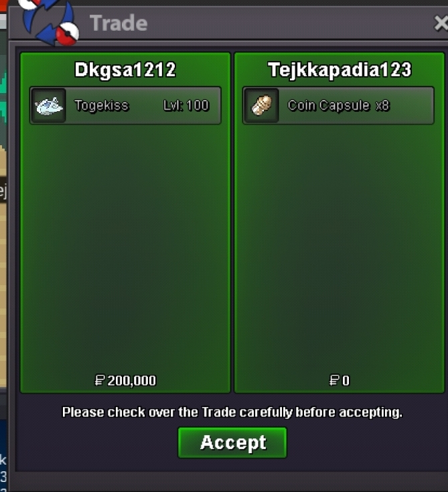Screen dimensions: 448x492
Task: Click the 0 money amount on right
Action: coord(346,381)
